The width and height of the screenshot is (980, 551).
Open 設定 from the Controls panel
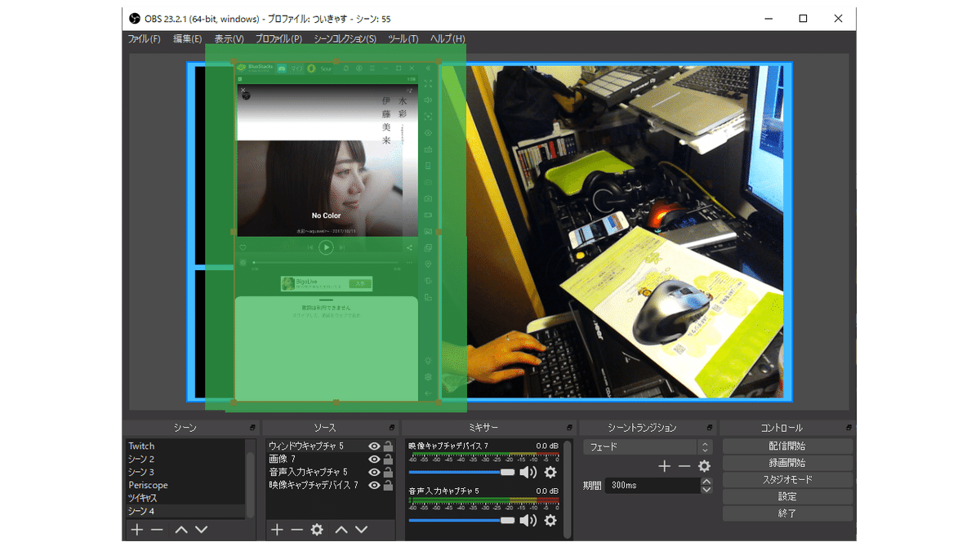pyautogui.click(x=787, y=497)
